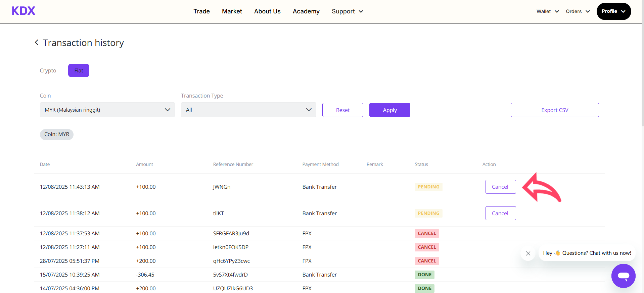644x293 pixels.
Task: Expand the Orders dropdown
Action: coord(578,11)
